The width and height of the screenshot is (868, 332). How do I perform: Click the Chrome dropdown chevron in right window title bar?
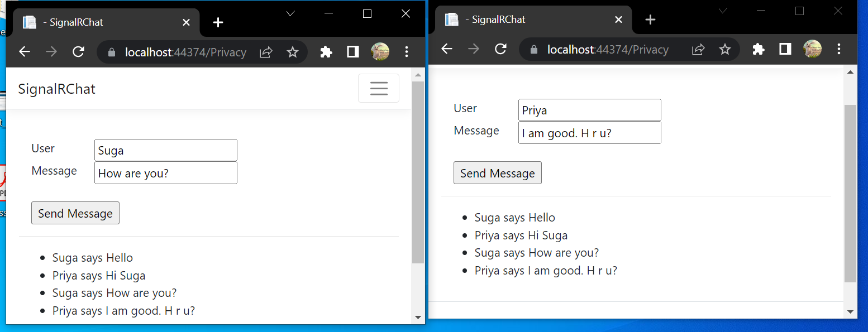(x=723, y=10)
